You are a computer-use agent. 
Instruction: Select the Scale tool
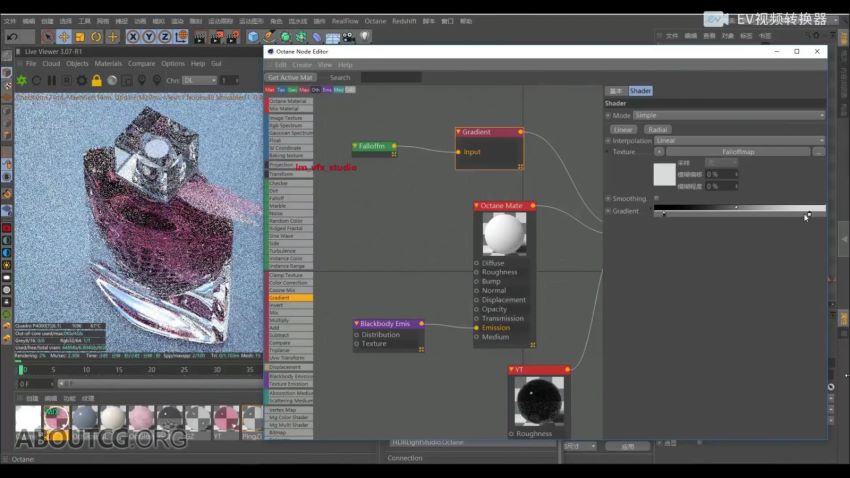80,37
